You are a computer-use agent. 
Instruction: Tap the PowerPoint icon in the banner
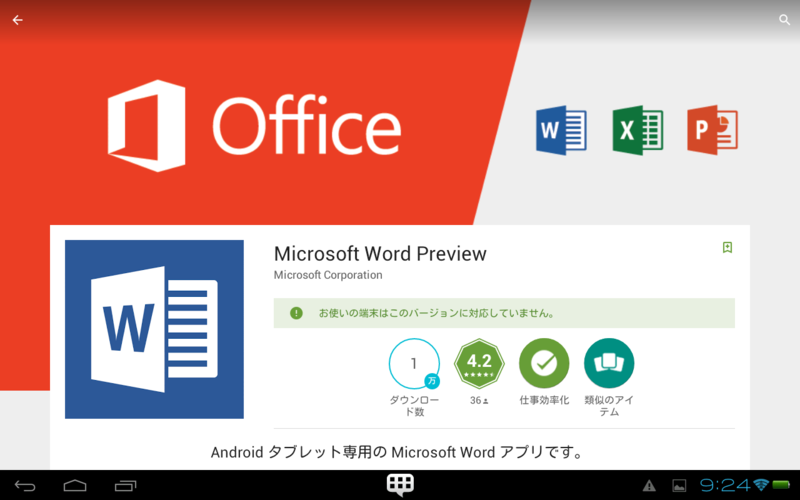[712, 130]
